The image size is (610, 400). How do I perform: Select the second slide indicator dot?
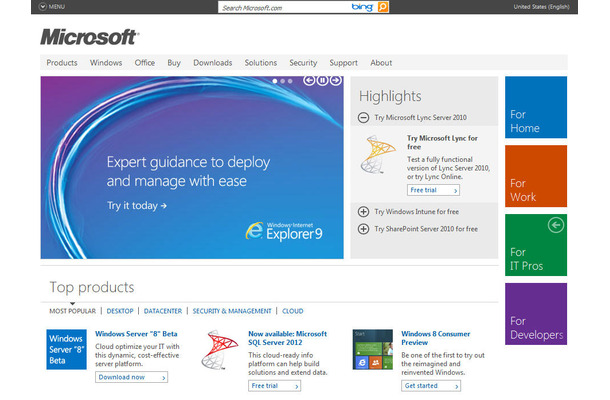[x=282, y=81]
